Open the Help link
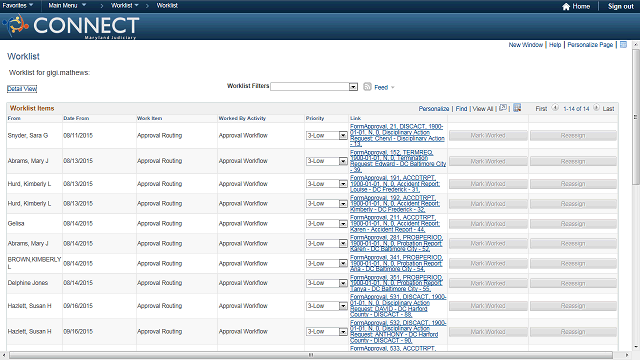 pyautogui.click(x=555, y=44)
